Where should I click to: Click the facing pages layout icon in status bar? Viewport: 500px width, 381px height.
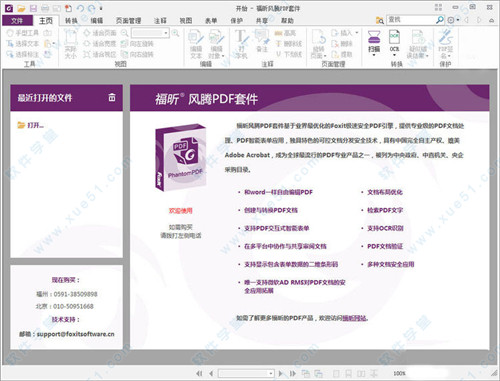[x=361, y=373]
